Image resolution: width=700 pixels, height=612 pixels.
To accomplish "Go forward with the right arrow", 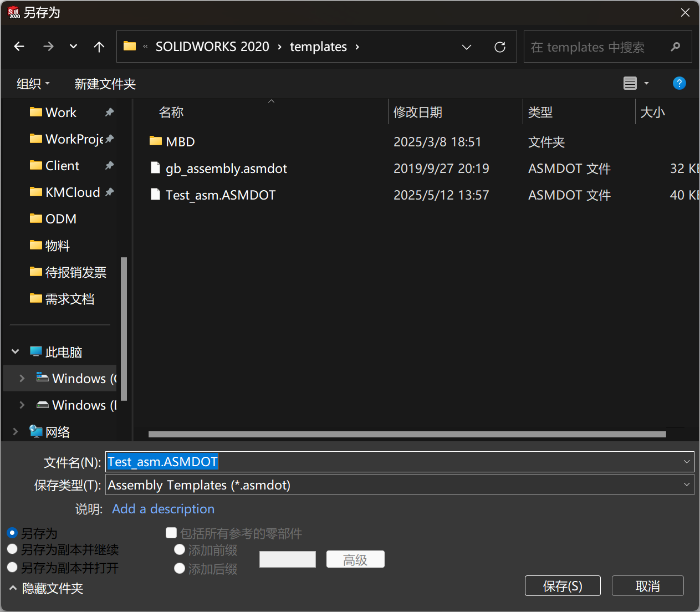I will (x=48, y=47).
